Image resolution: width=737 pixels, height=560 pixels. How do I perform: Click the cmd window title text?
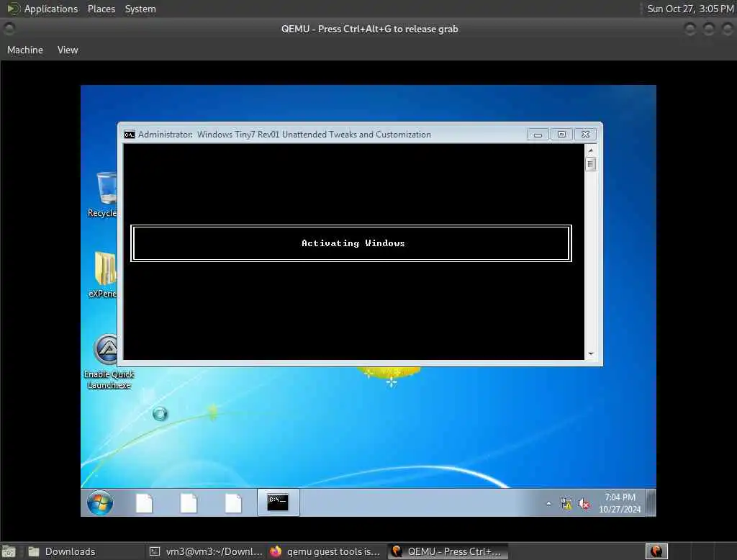pyautogui.click(x=284, y=135)
